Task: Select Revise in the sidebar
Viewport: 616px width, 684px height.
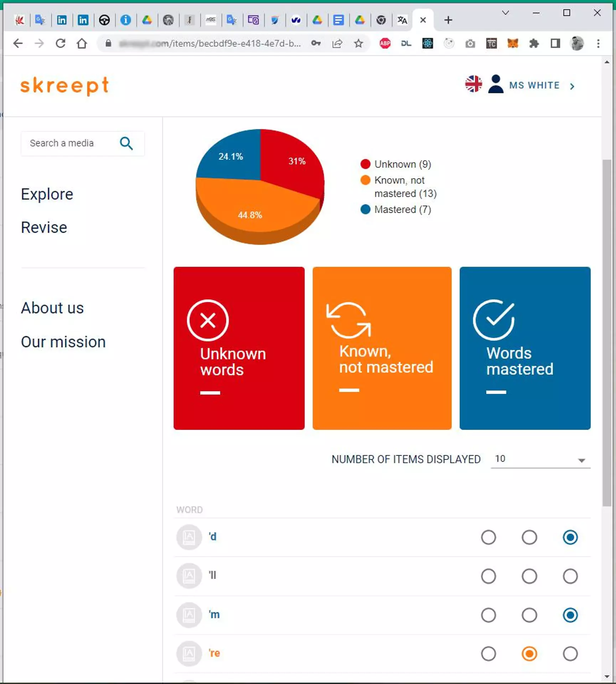Action: click(44, 227)
